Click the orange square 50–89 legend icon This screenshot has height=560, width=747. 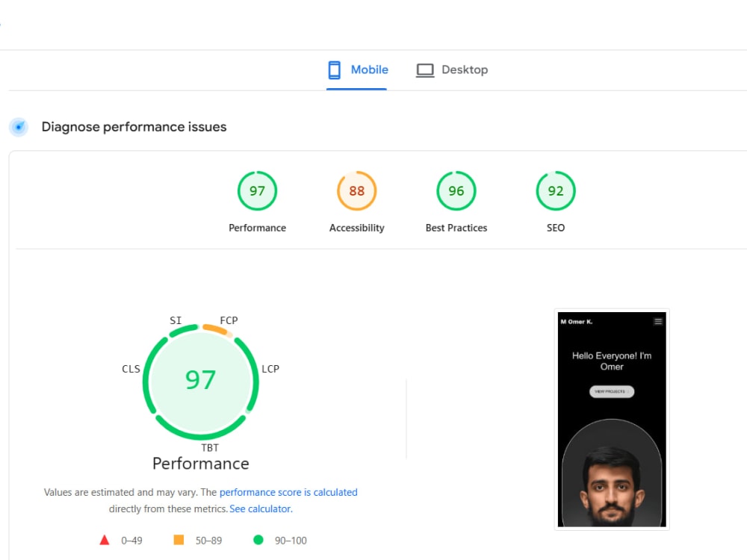(179, 540)
